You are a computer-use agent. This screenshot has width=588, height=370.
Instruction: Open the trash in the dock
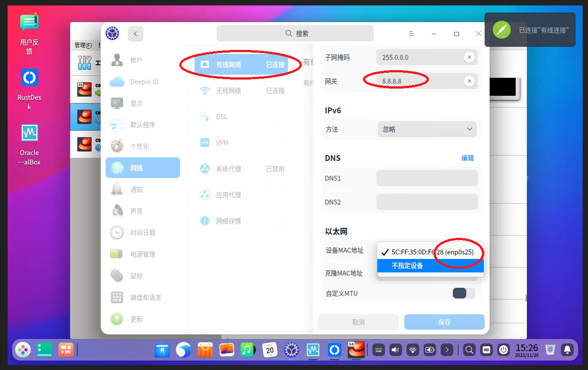(x=550, y=350)
